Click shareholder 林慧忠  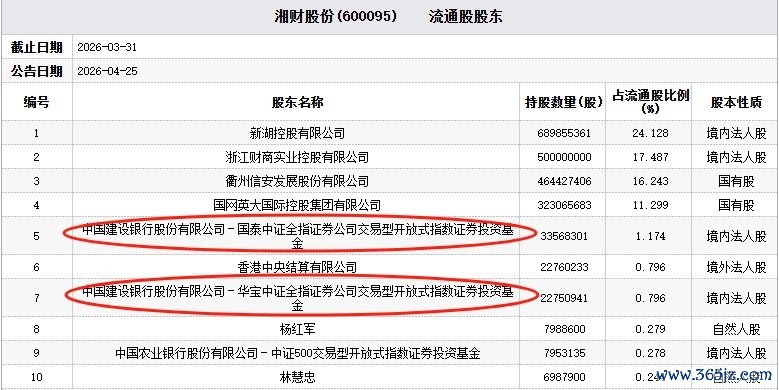tap(297, 377)
